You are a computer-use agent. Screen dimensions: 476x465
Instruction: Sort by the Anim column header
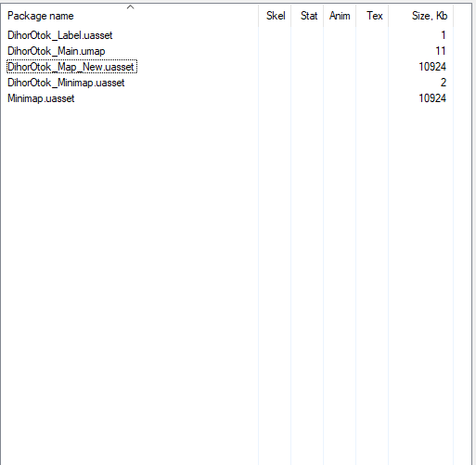(x=340, y=16)
